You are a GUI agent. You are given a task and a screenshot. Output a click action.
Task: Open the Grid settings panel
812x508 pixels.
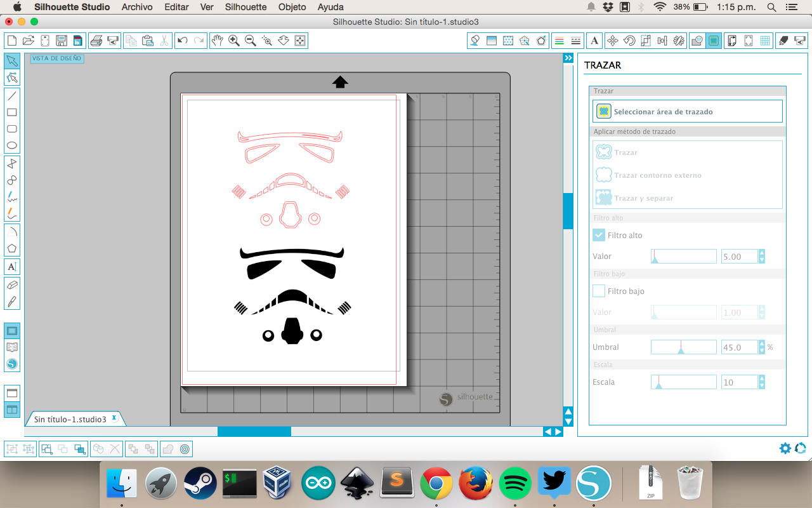click(766, 41)
